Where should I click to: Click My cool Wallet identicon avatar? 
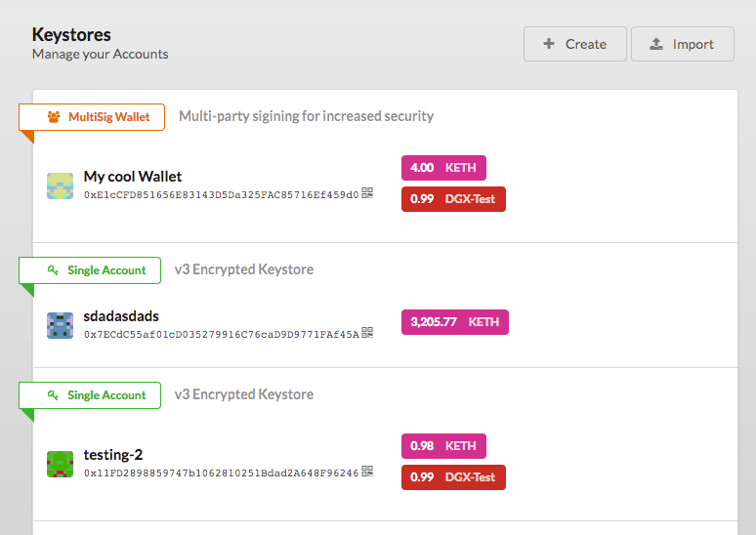coord(60,185)
